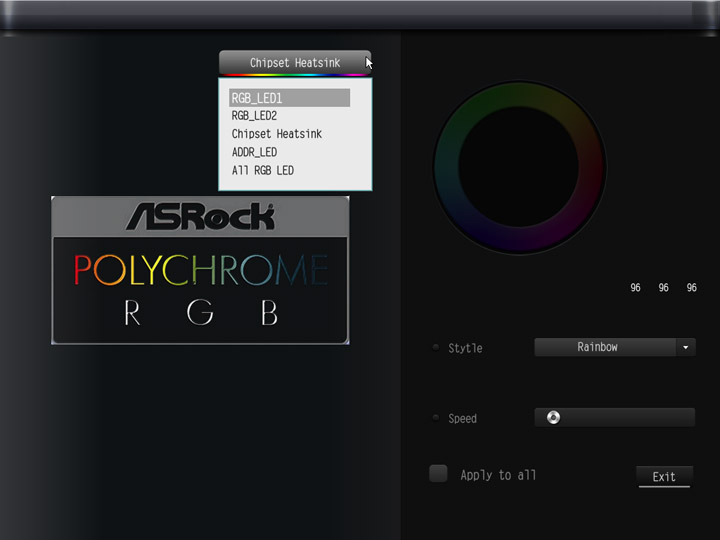Click the first RGB value 96
720x540 pixels.
click(635, 287)
